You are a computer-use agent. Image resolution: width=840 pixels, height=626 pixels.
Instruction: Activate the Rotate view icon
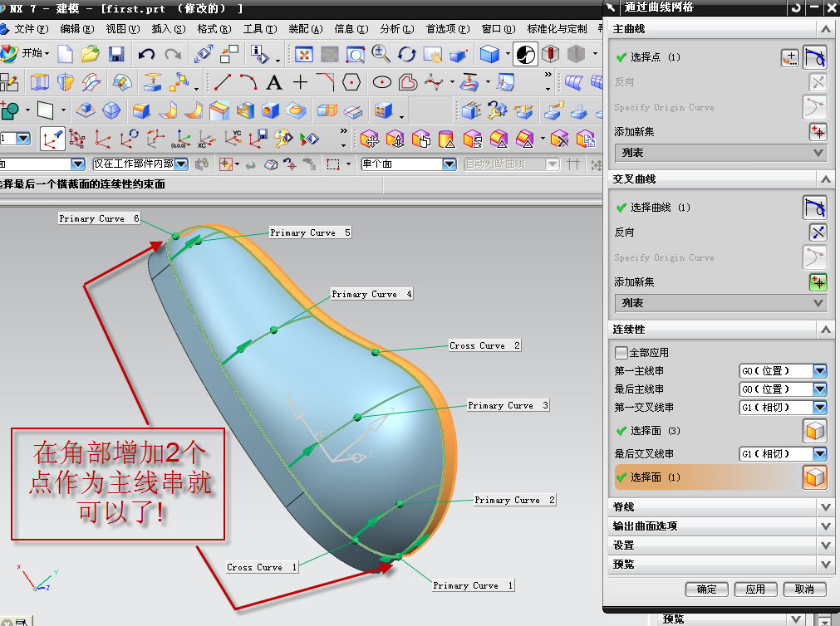[406, 53]
